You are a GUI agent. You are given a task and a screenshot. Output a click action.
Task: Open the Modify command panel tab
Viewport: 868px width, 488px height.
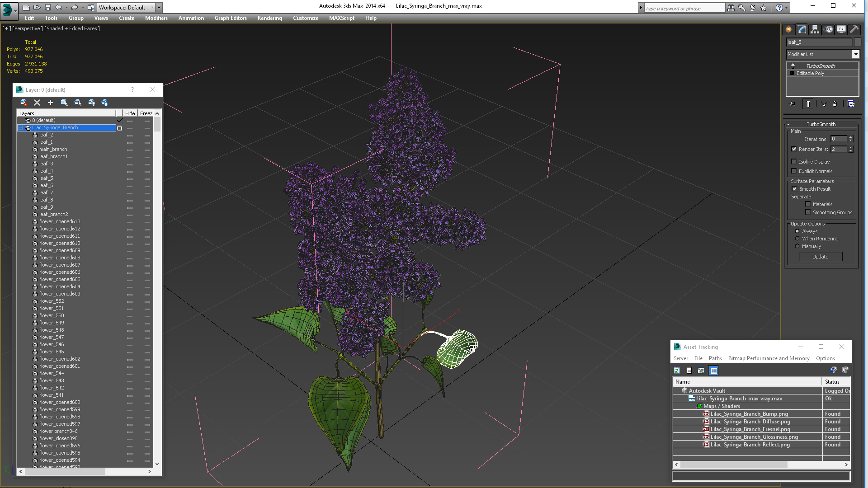tap(802, 29)
